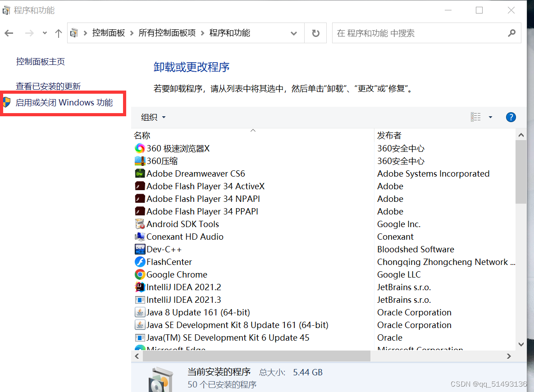Click the Flash Player 34 NPAPI icon
The image size is (534, 392).
[x=140, y=199]
